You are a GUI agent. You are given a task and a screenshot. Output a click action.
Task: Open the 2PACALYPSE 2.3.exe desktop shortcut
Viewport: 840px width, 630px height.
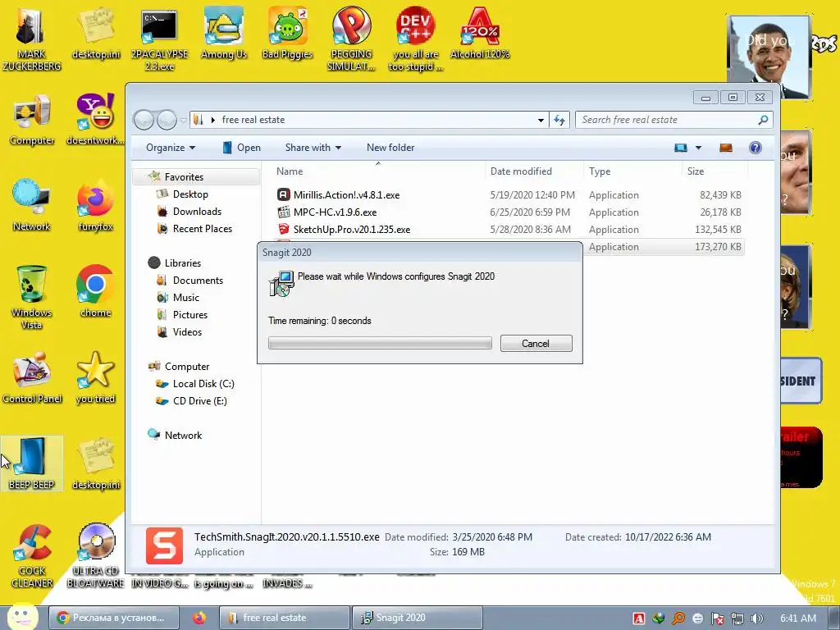click(159, 39)
